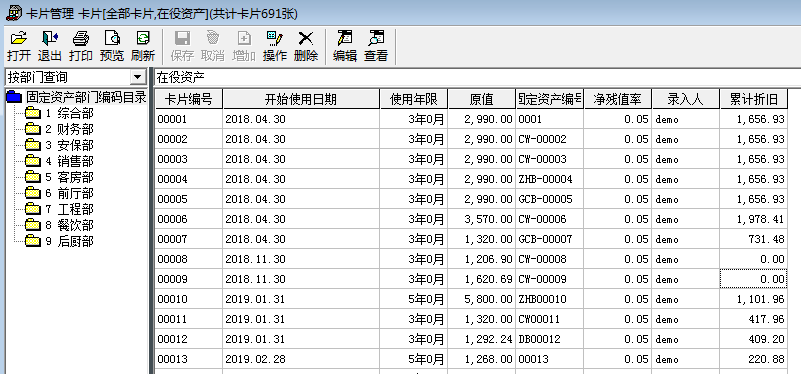The height and width of the screenshot is (374, 801).
Task: Click the 打印 (Print) toolbar icon
Action: click(81, 46)
